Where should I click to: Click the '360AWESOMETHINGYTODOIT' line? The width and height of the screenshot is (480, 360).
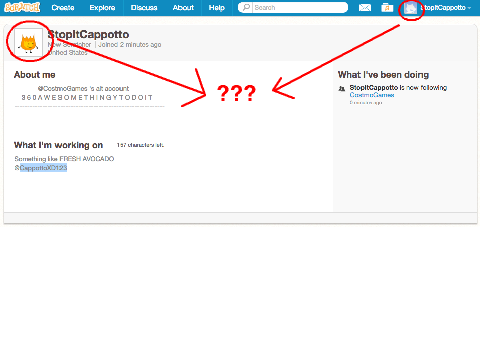tap(87, 97)
